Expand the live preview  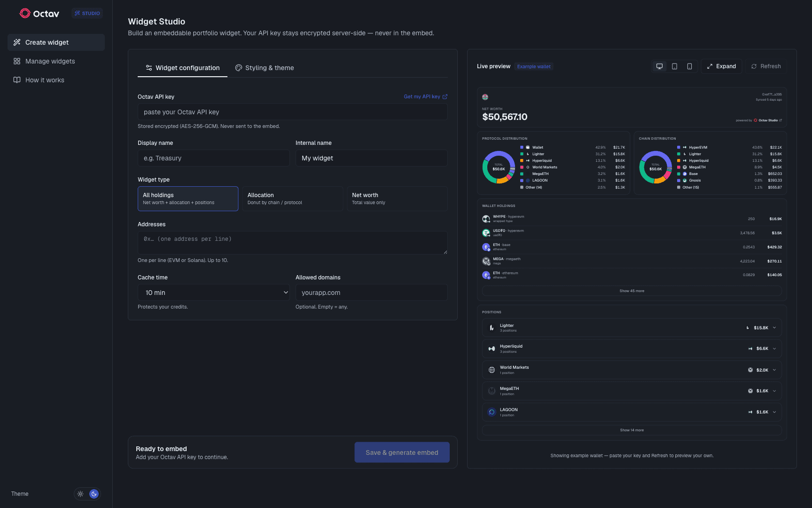point(722,66)
